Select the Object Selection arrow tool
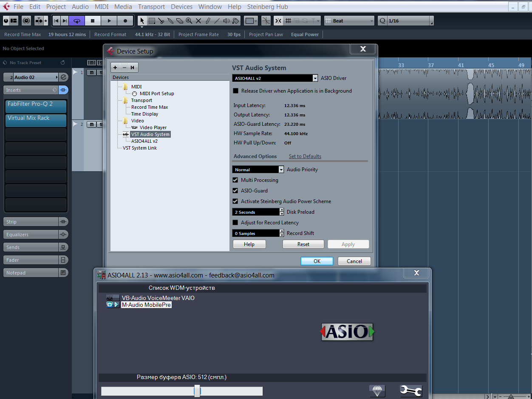This screenshot has height=399, width=532. click(142, 20)
